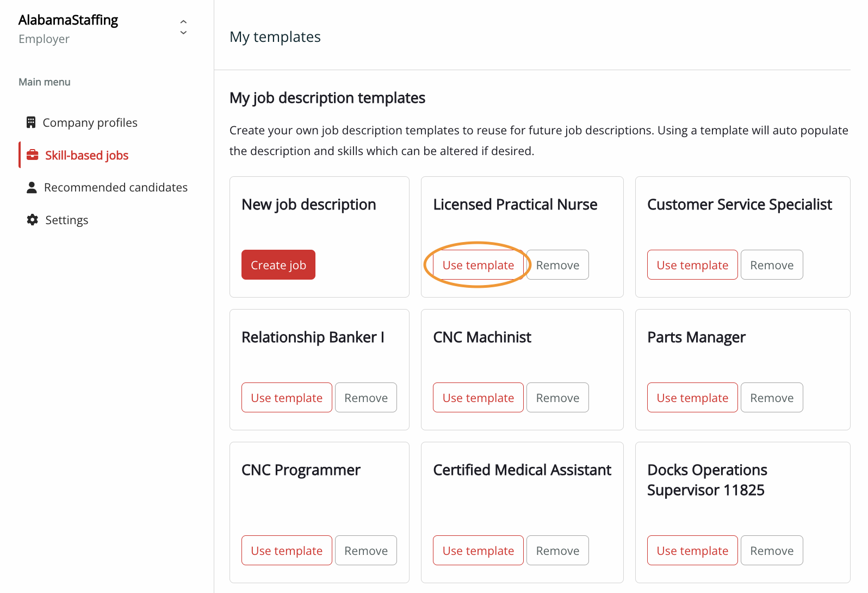868x593 pixels.
Task: Use the Licensed Practical Nurse template
Action: pyautogui.click(x=478, y=265)
